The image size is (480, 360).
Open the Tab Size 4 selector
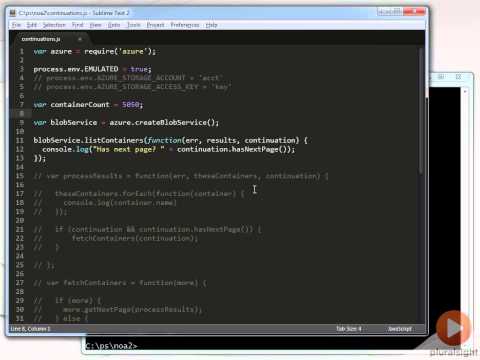(349, 329)
